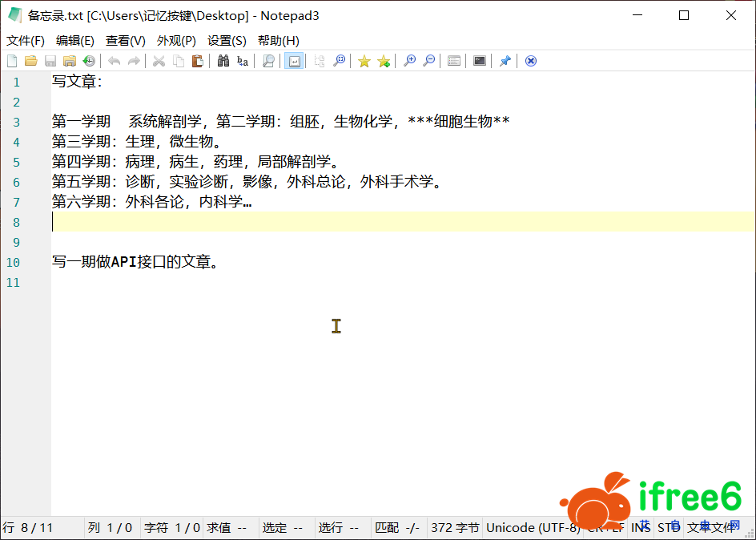
Task: Click the Replace text icon
Action: click(243, 61)
